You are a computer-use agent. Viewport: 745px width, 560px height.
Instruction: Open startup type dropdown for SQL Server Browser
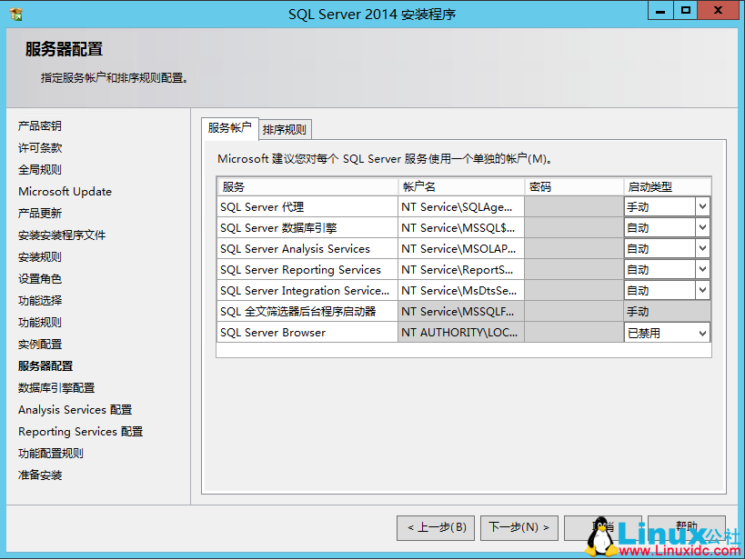click(x=701, y=333)
